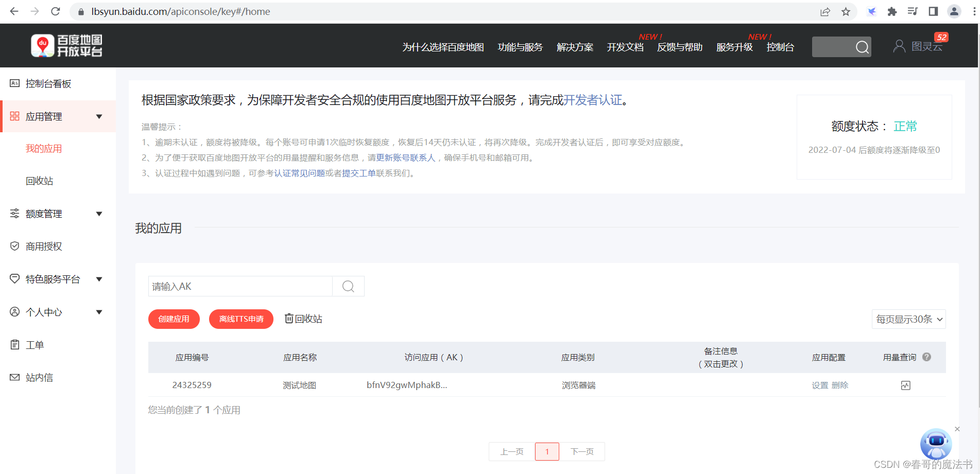
Task: Open the 52 notifications badge
Action: 941,37
